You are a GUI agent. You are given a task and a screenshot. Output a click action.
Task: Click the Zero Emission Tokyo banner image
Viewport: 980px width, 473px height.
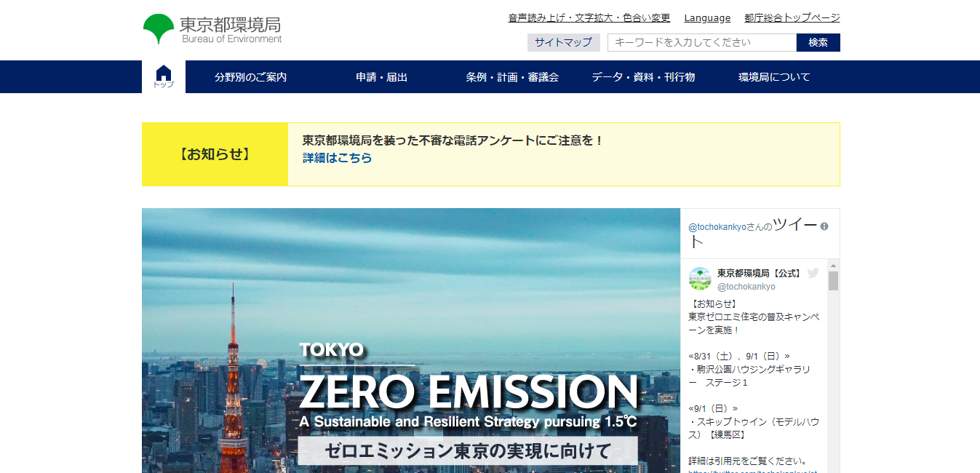click(x=410, y=342)
